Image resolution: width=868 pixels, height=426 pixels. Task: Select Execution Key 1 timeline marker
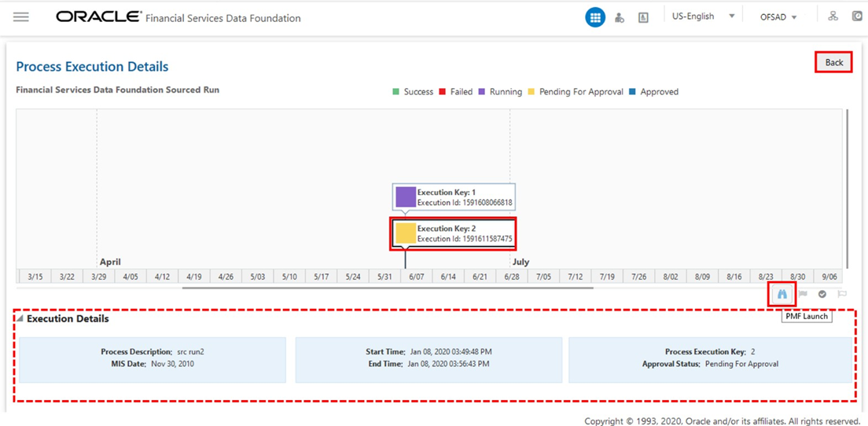pos(454,197)
